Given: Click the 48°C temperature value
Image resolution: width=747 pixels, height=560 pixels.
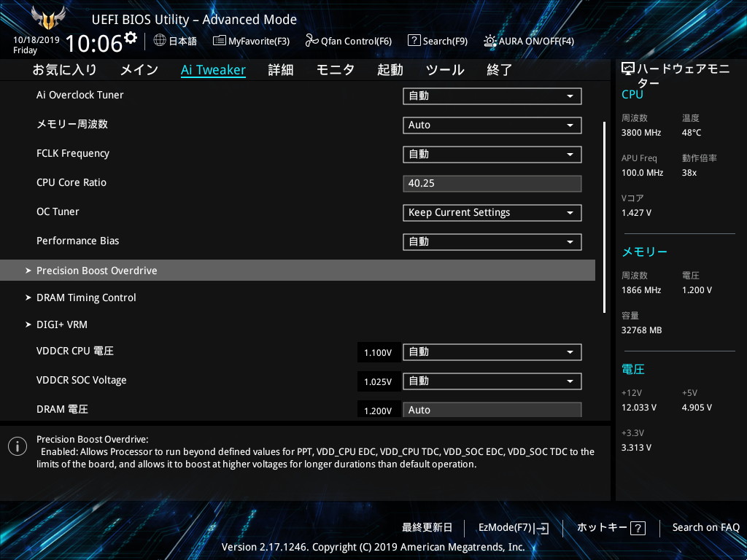Looking at the screenshot, I should (x=692, y=133).
